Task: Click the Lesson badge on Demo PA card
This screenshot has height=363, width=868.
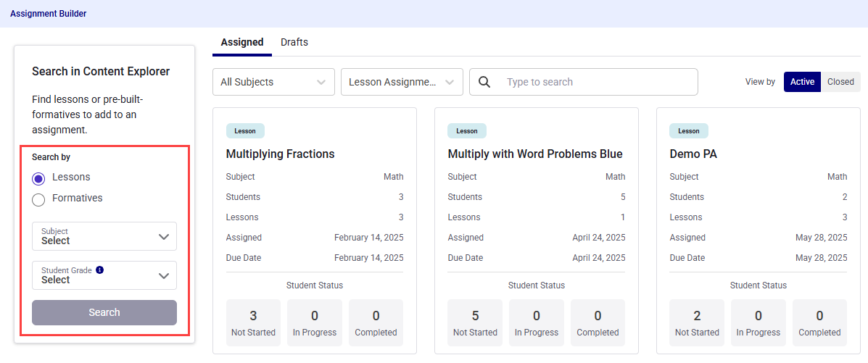Action: [688, 131]
